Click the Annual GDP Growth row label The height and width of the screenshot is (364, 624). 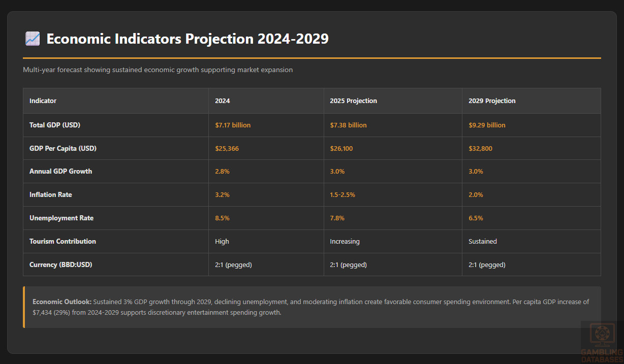60,172
